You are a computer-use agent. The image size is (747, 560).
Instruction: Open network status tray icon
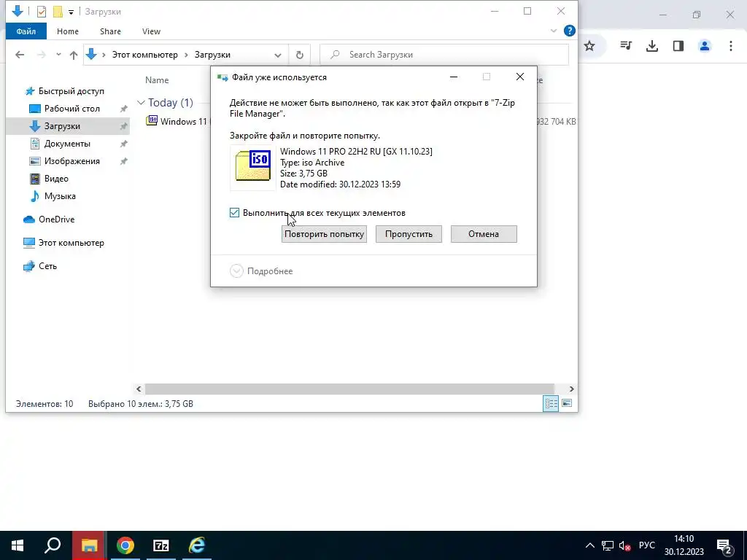click(608, 545)
